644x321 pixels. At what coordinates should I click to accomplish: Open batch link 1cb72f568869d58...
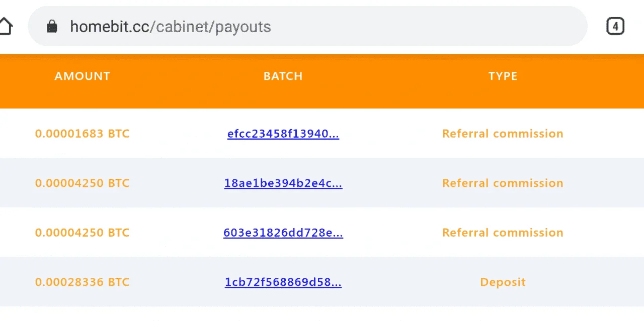click(283, 282)
